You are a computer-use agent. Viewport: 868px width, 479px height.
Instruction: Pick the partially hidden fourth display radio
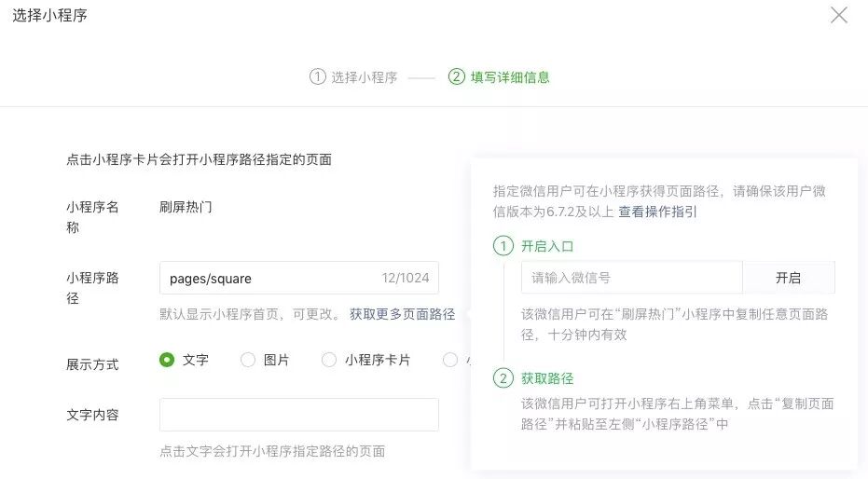pos(451,360)
